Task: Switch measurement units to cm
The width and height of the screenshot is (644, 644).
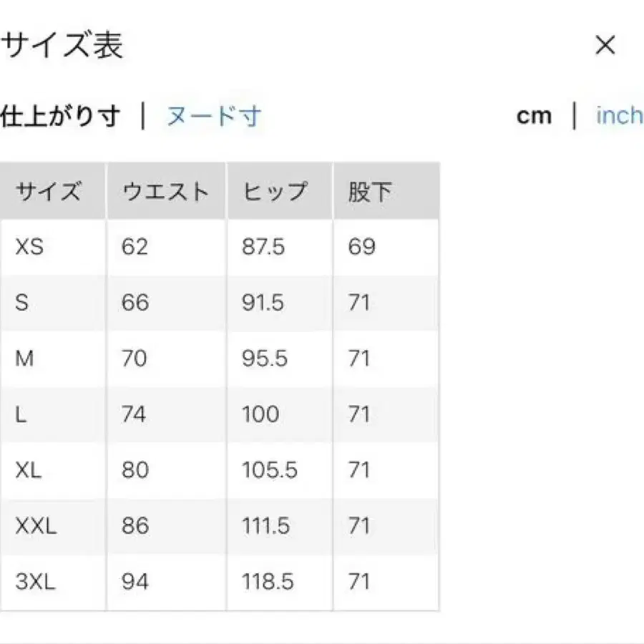Action: 535,114
